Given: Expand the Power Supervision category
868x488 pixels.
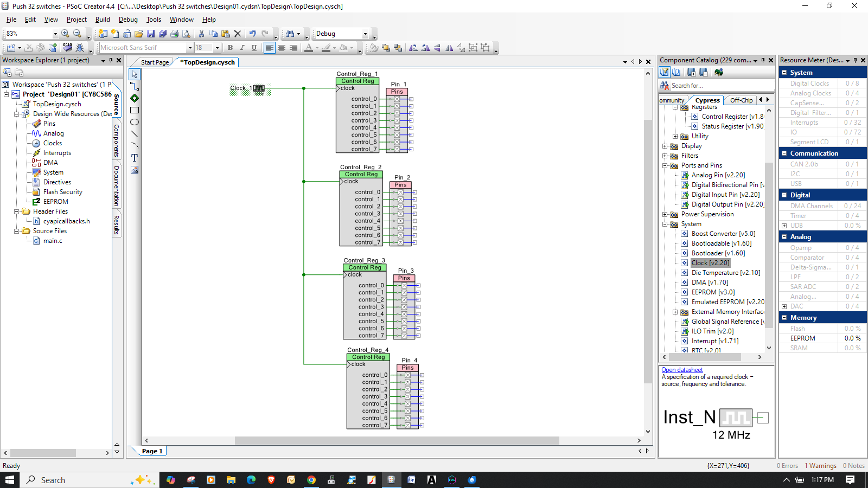Looking at the screenshot, I should point(665,214).
